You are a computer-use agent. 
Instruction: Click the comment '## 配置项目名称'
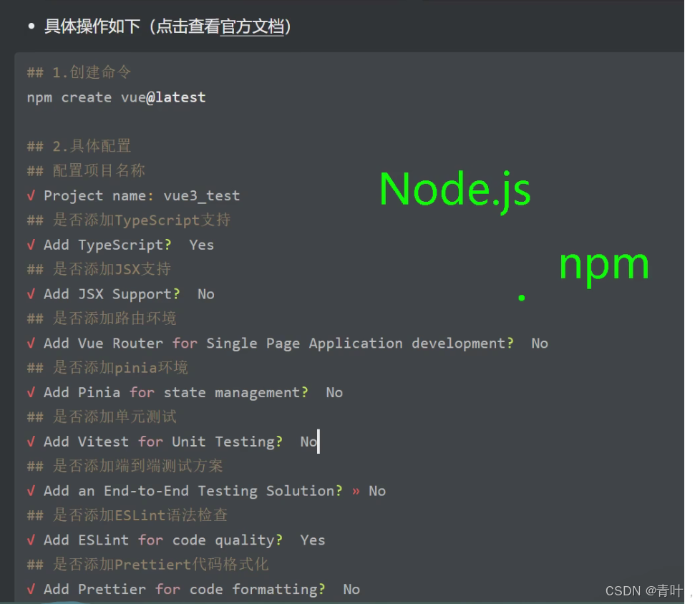[86, 170]
